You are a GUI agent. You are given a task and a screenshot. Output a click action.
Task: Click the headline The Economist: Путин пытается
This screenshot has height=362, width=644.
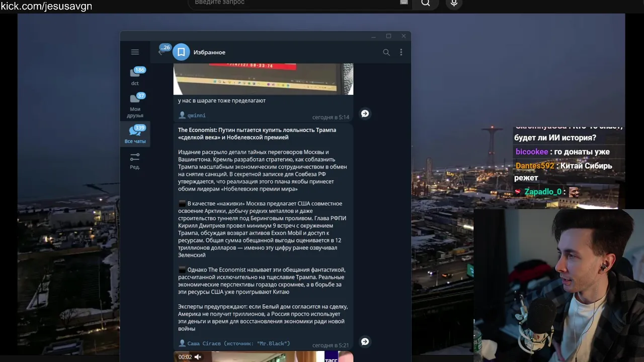[x=257, y=133]
